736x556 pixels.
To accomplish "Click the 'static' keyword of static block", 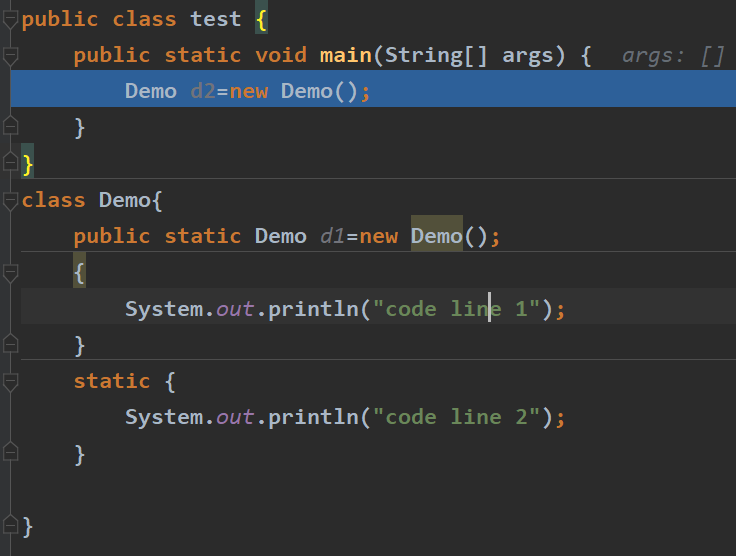I will [x=112, y=381].
